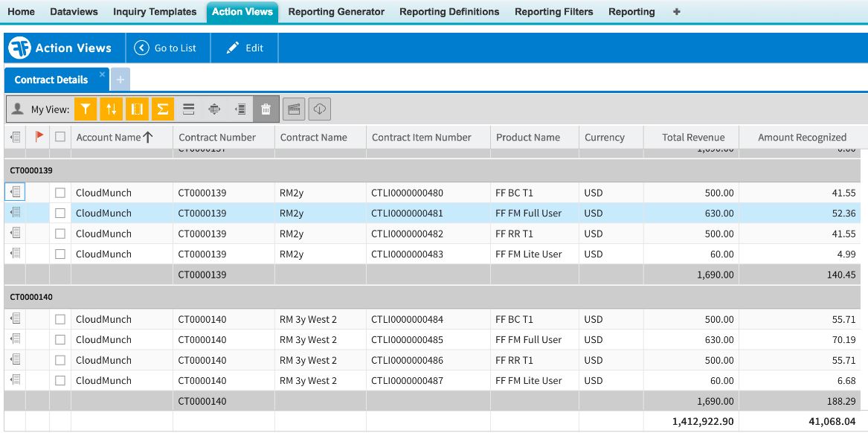The width and height of the screenshot is (868, 433).
Task: Sort by Account Name column header
Action: (x=109, y=137)
